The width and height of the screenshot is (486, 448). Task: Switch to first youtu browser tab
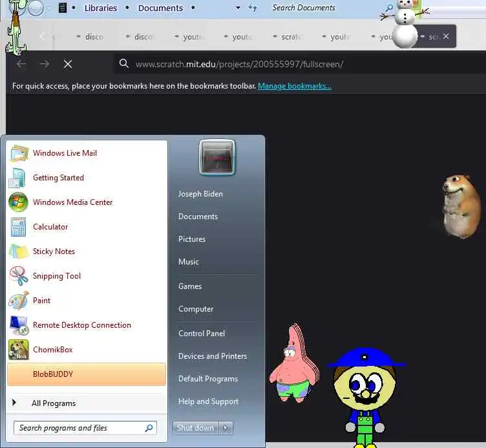point(189,37)
